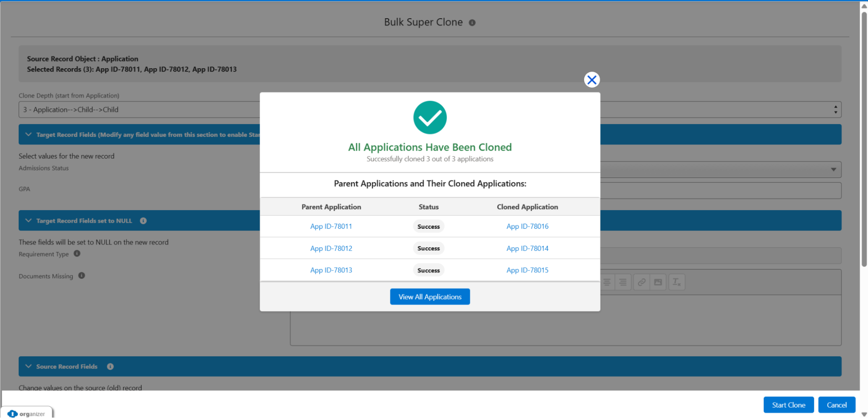Open parent application App ID-78011 link
Image resolution: width=868 pixels, height=418 pixels.
point(331,227)
